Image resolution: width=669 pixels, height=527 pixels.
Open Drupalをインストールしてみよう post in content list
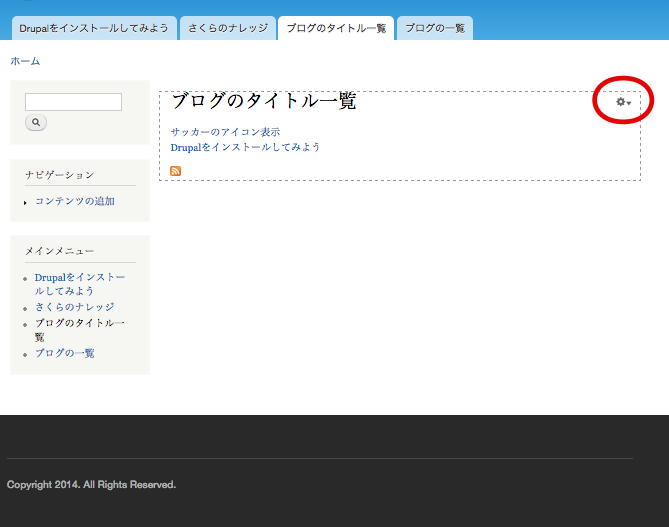point(245,147)
